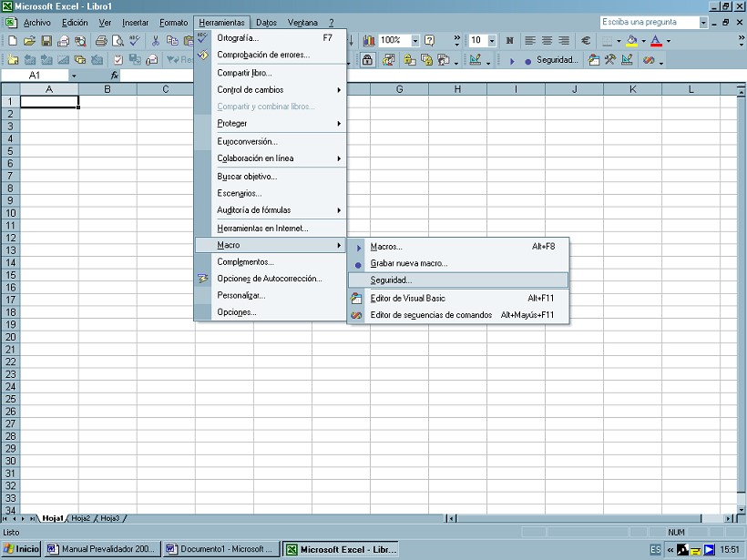747x560 pixels.
Task: Open Control Toolbox hammer and wrench icon
Action: click(x=610, y=60)
